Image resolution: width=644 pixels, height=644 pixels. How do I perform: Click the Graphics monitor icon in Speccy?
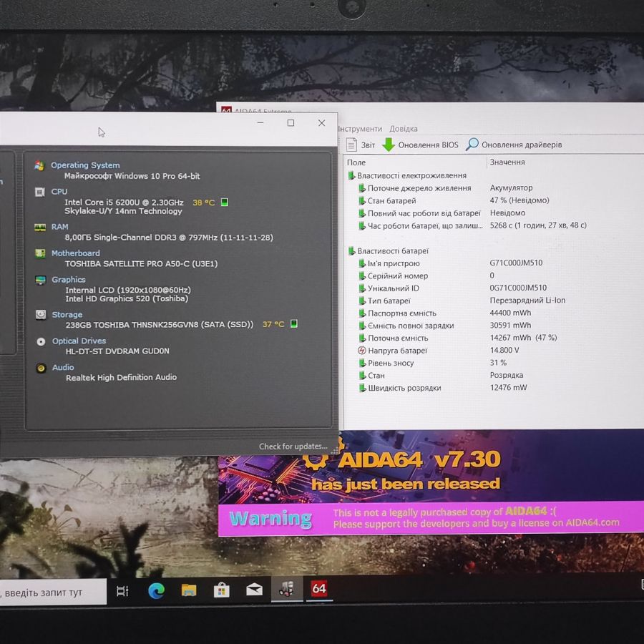pos(40,280)
